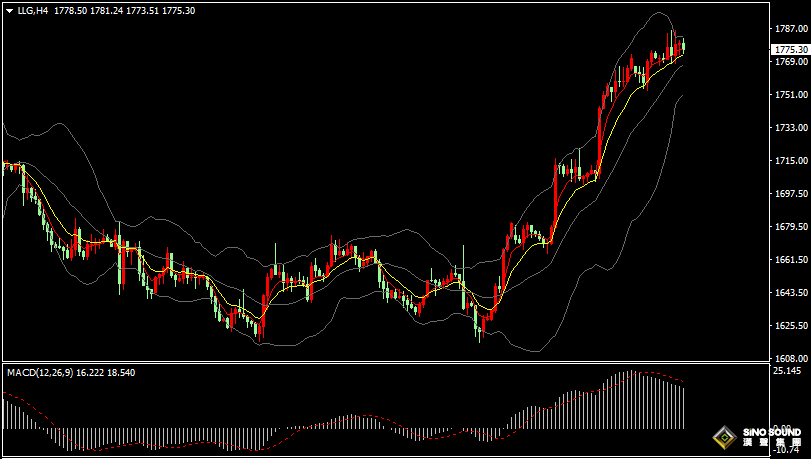Click the 1751.00 price axis label
Viewport: 811px width, 459px height.
pyautogui.click(x=789, y=95)
